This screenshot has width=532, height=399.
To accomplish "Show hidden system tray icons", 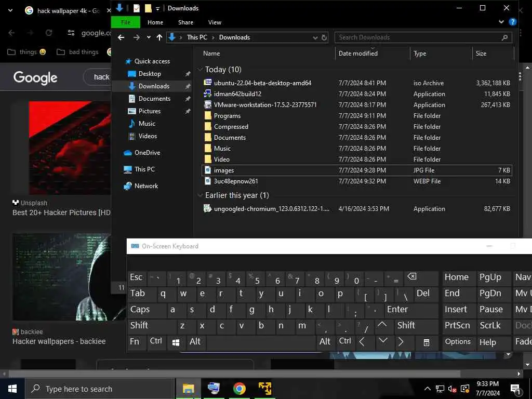I will [428, 389].
